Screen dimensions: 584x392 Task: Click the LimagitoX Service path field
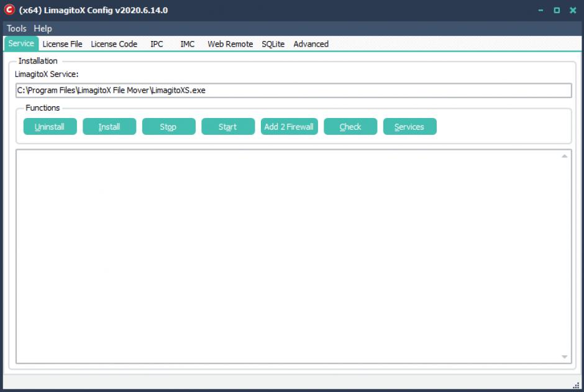point(293,91)
